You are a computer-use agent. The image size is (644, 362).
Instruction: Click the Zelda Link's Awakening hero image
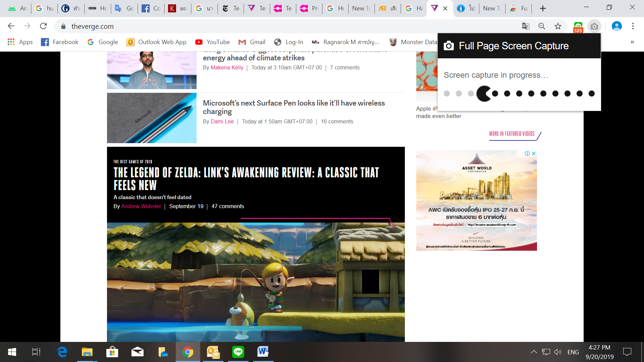256,282
